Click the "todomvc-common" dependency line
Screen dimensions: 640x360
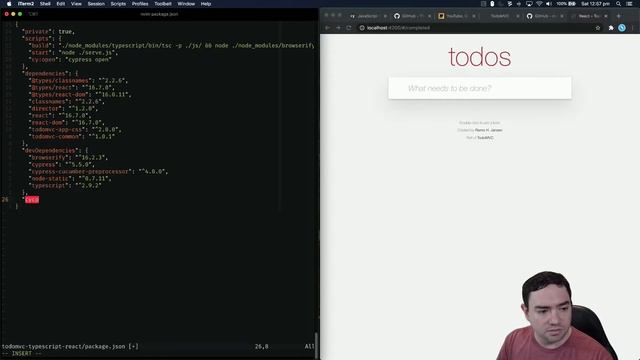71,136
